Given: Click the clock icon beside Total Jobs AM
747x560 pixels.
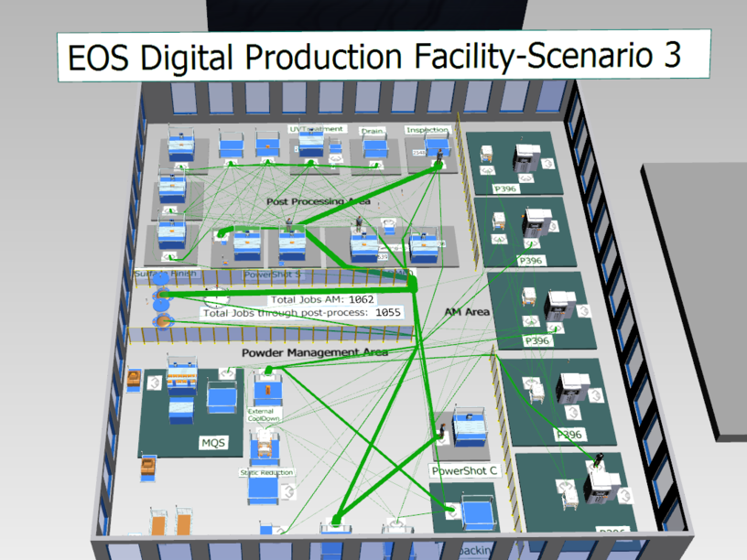Looking at the screenshot, I should coord(217,296).
